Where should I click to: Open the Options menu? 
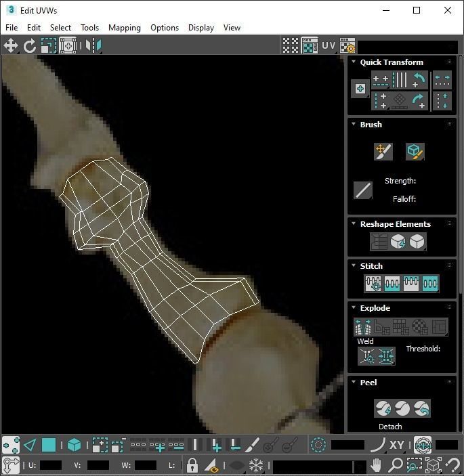tap(165, 28)
